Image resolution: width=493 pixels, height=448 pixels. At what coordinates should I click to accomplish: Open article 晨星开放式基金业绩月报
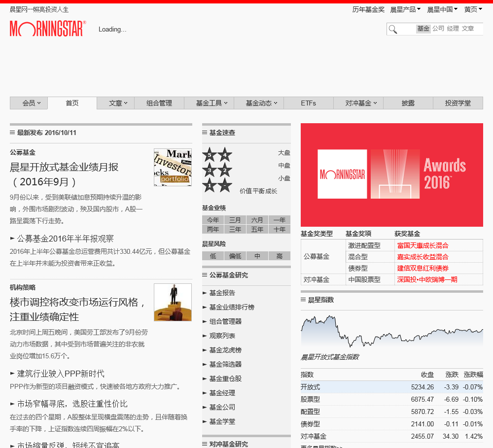click(x=64, y=174)
